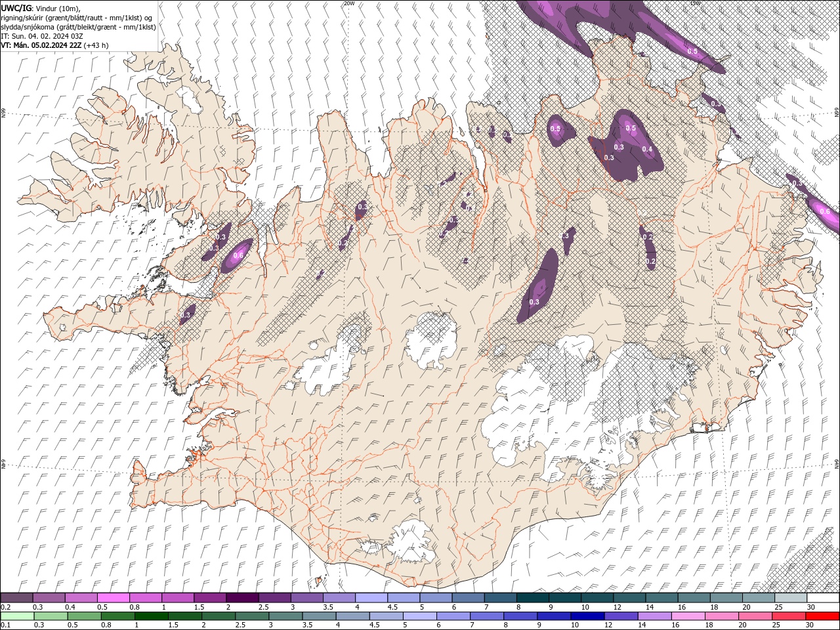Click the rain scale swatch between 14 and 16

point(656,616)
